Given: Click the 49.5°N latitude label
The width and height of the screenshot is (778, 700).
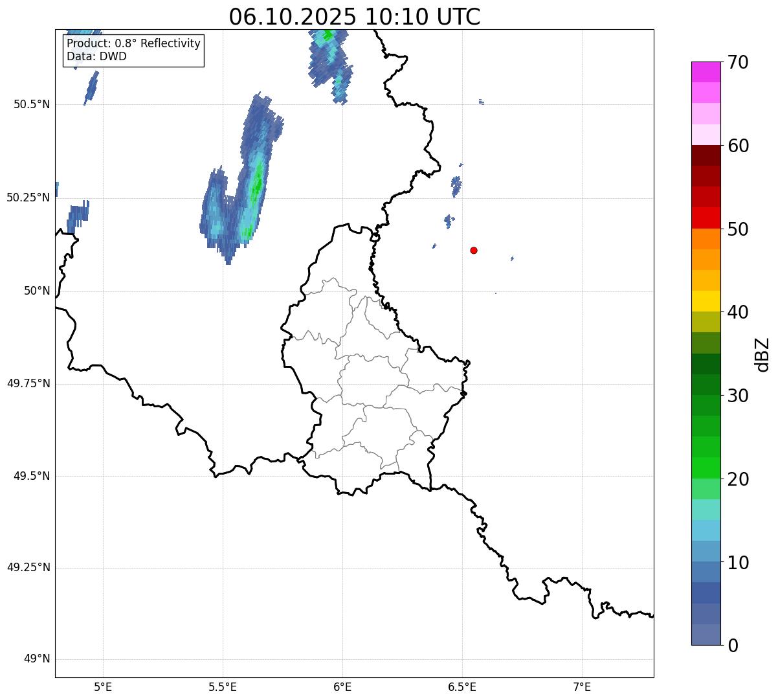Looking at the screenshot, I should (31, 476).
